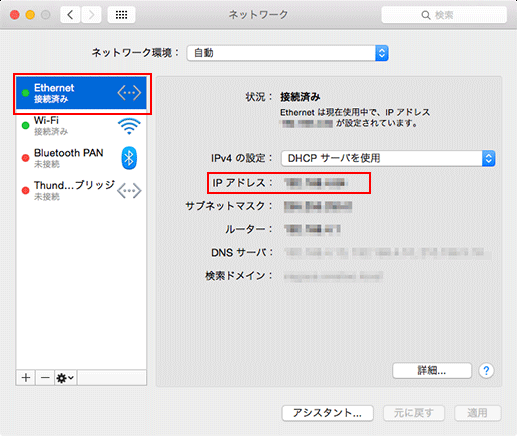517x436 pixels.
Task: Click the search magnifier icon
Action: click(426, 15)
